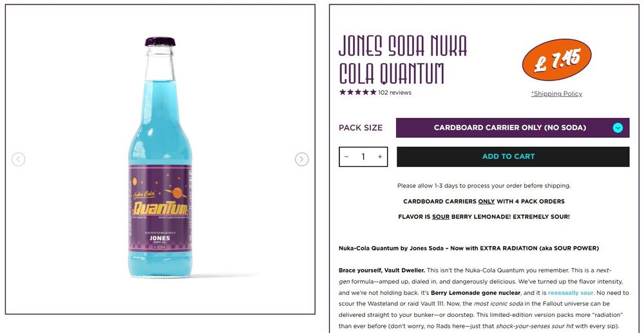Add the soda to cart
The image size is (644, 333).
513,157
